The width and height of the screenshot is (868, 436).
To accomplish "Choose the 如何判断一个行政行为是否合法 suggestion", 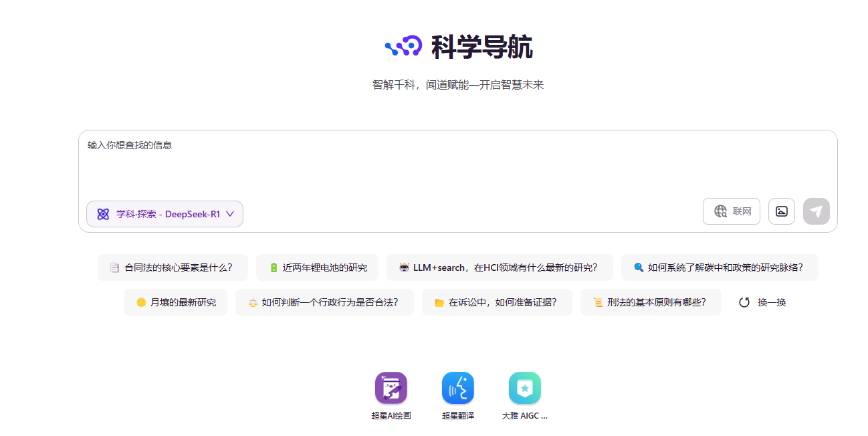I will pyautogui.click(x=324, y=302).
